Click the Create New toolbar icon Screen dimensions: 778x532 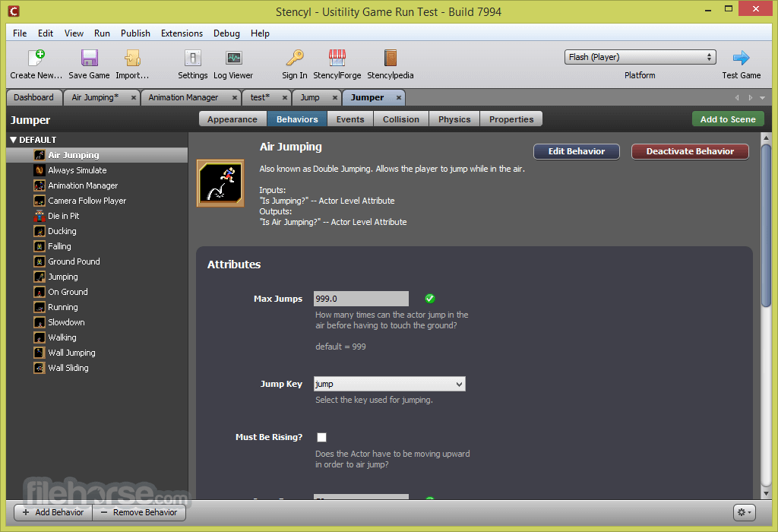point(36,58)
